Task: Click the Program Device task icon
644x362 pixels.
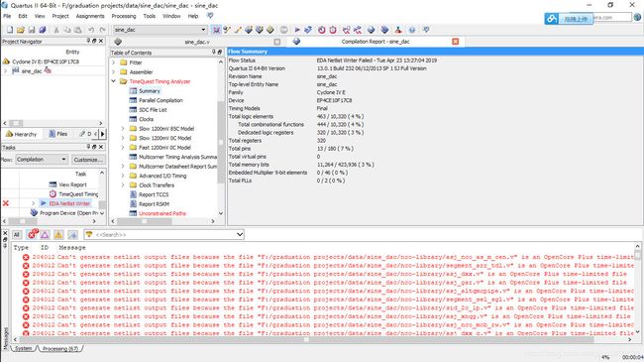Action: 34,212
